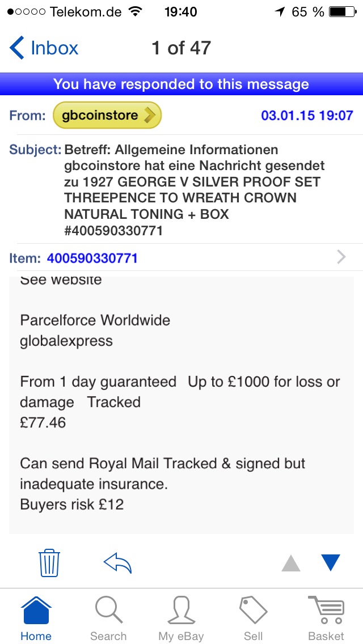Viewport: 363px width, 644px height.
Task: Delete message with trash icon
Action: [x=49, y=562]
